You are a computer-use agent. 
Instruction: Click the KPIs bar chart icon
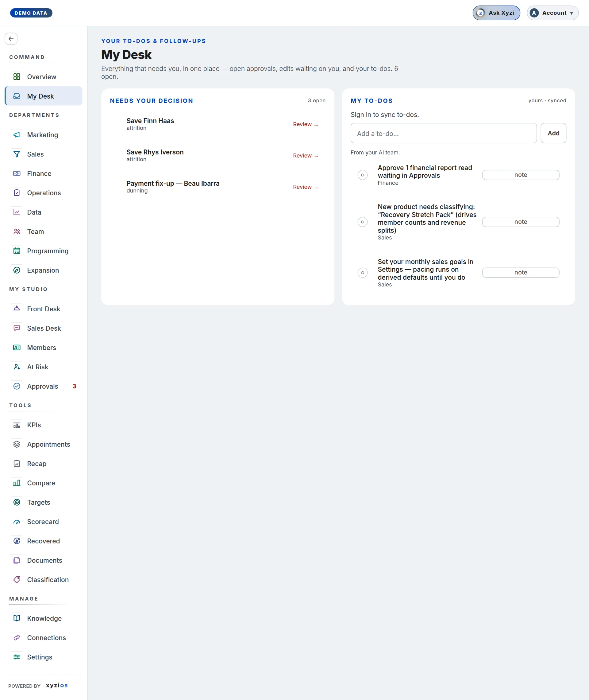coord(17,425)
